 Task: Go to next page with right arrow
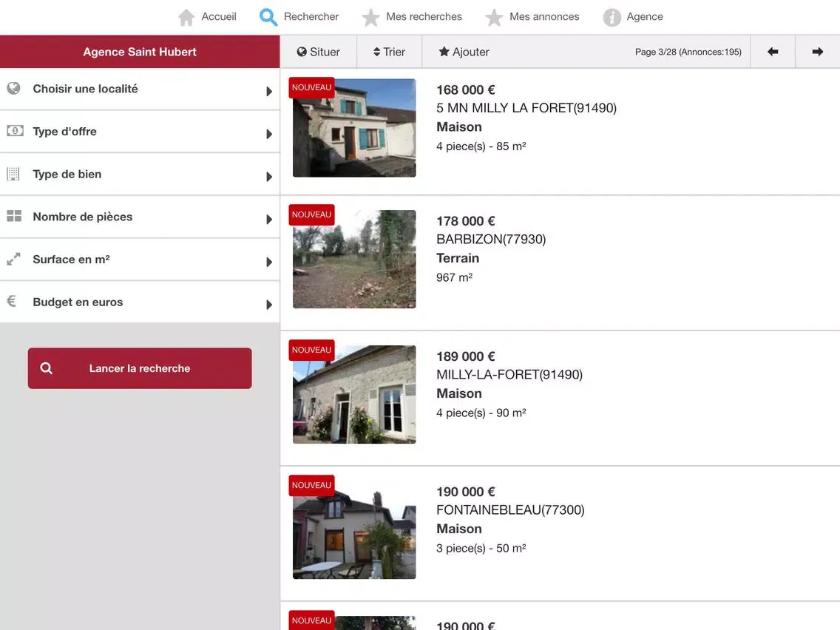tap(818, 52)
